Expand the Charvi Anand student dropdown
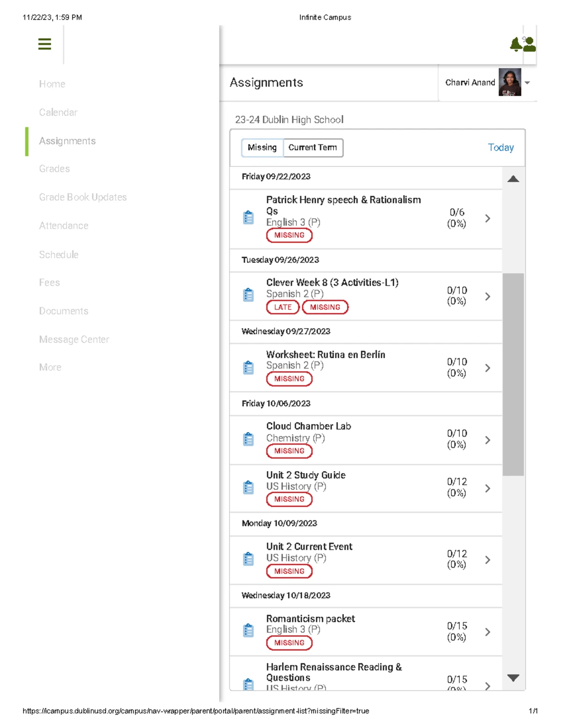Image resolution: width=563 pixels, height=728 pixels. [x=527, y=83]
